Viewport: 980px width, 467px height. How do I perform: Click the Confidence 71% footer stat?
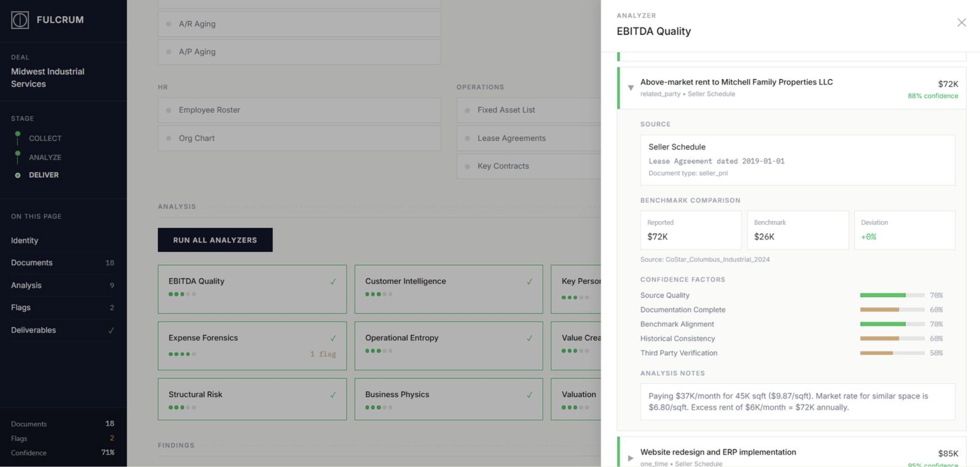pos(62,453)
